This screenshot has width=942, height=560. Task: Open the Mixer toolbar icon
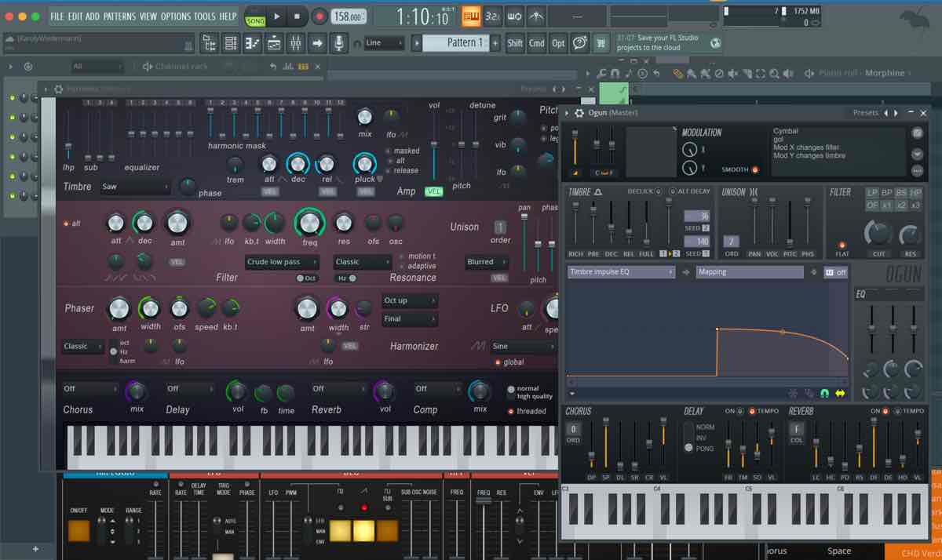(x=296, y=43)
